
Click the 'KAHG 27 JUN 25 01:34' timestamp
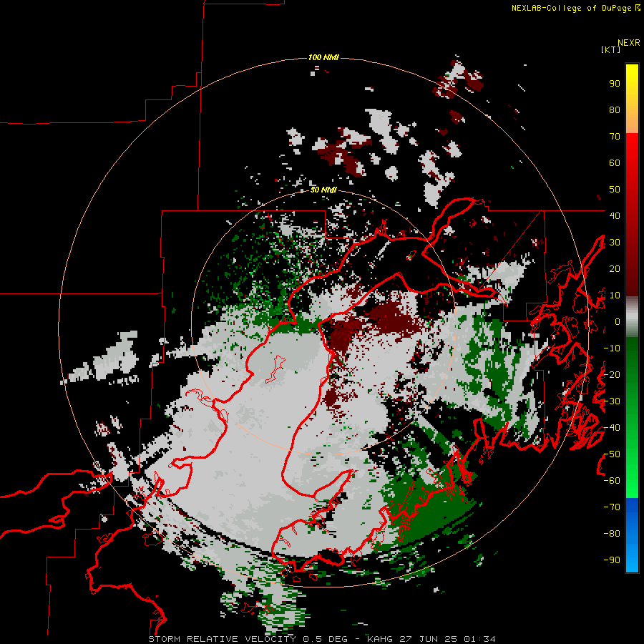[431, 639]
